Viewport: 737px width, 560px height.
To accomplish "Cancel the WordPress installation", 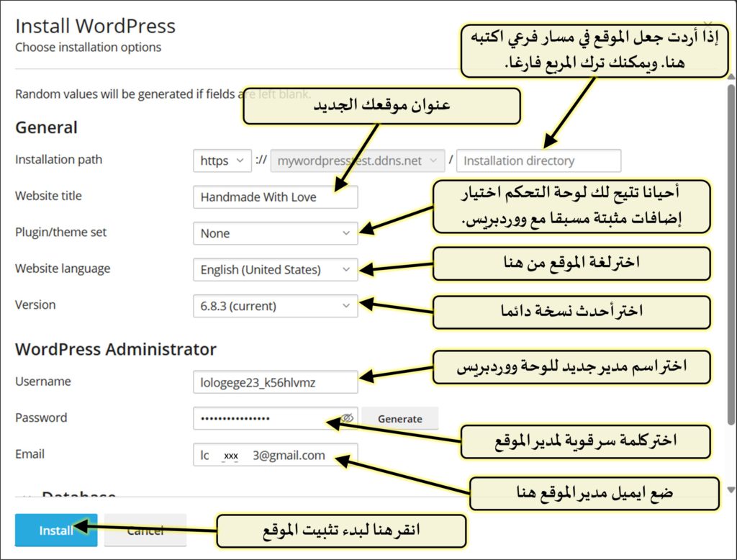I will (x=145, y=530).
